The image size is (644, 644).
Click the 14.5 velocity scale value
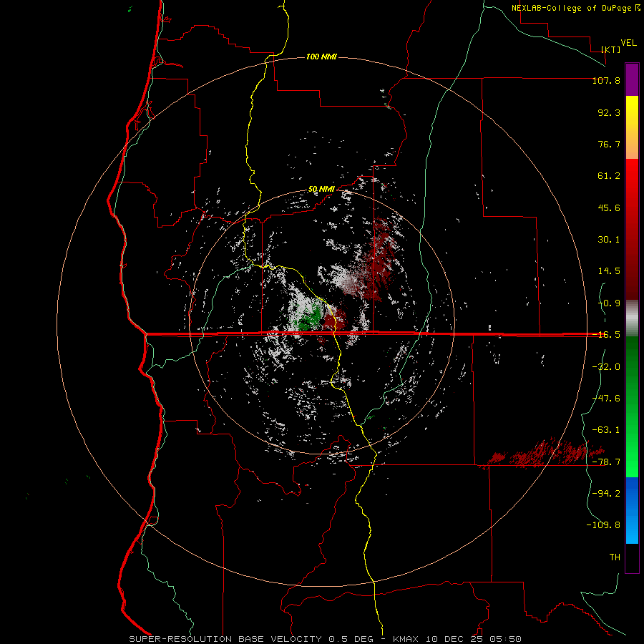pos(609,271)
